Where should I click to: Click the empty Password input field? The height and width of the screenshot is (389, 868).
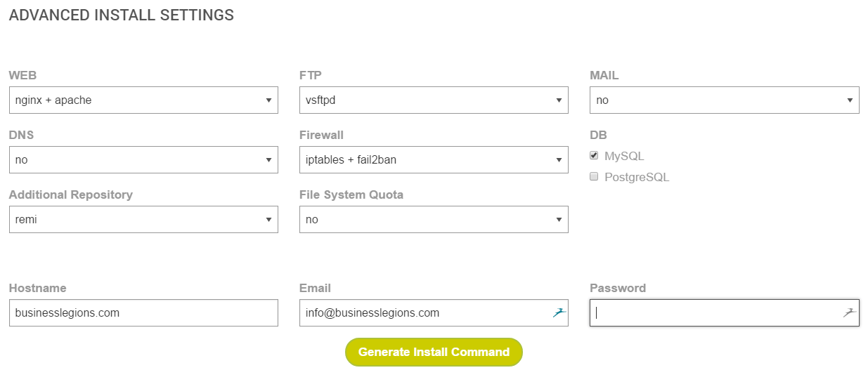pos(713,313)
